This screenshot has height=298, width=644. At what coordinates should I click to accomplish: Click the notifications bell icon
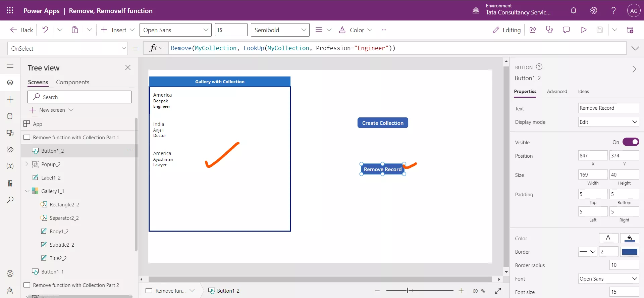click(x=574, y=10)
